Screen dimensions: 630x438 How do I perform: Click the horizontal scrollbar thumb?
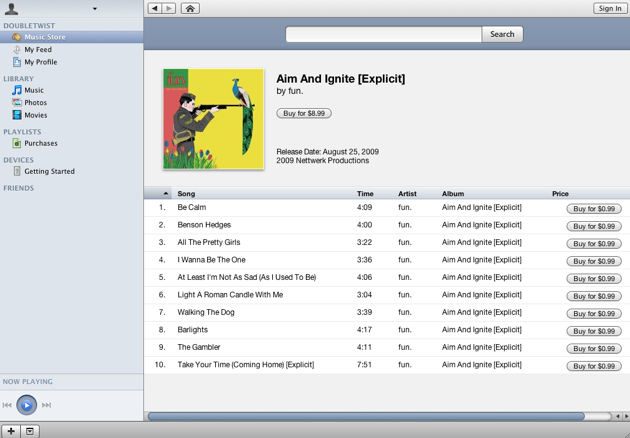(366, 416)
